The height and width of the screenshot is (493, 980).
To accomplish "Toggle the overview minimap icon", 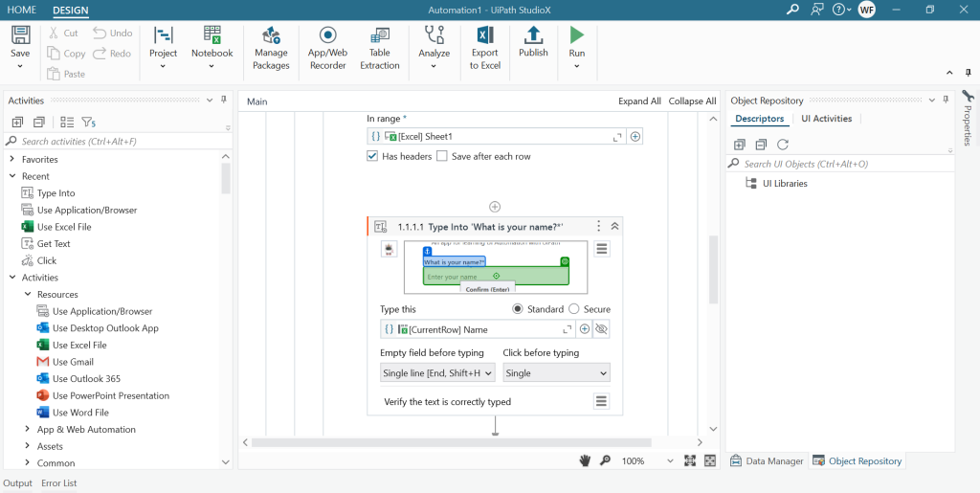I will click(710, 460).
